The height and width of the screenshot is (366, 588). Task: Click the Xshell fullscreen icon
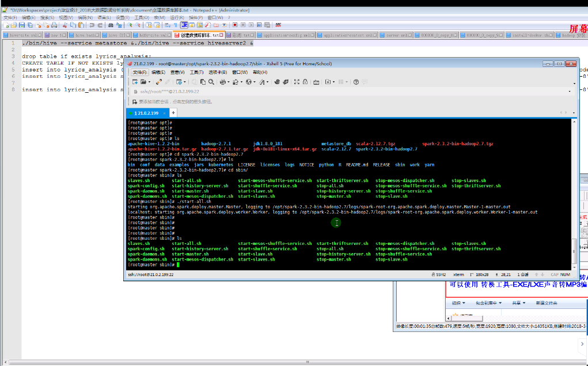click(297, 82)
